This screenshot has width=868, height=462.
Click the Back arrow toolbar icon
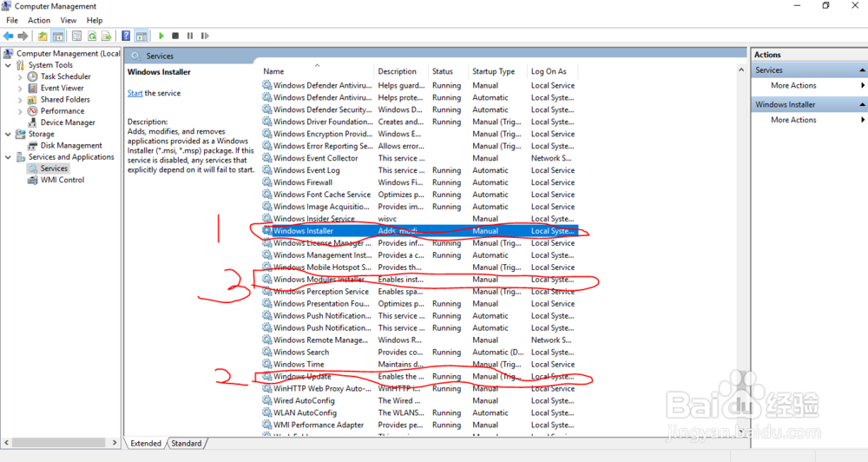tap(9, 36)
